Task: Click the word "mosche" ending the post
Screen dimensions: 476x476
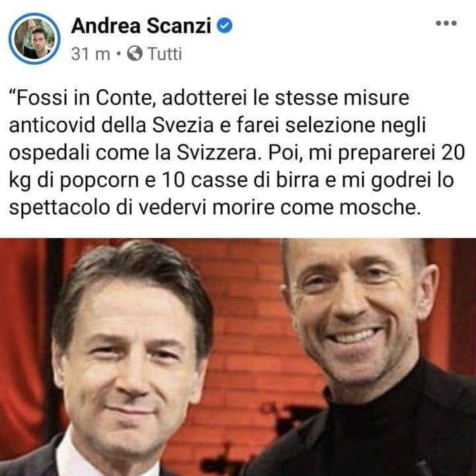Action: pos(378,208)
